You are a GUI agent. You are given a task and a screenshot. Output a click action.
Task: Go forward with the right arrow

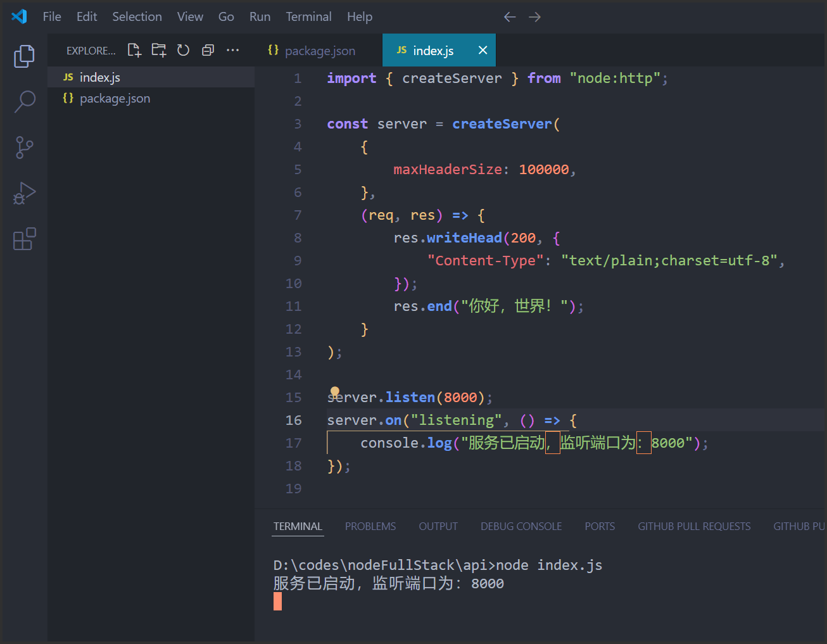point(535,17)
